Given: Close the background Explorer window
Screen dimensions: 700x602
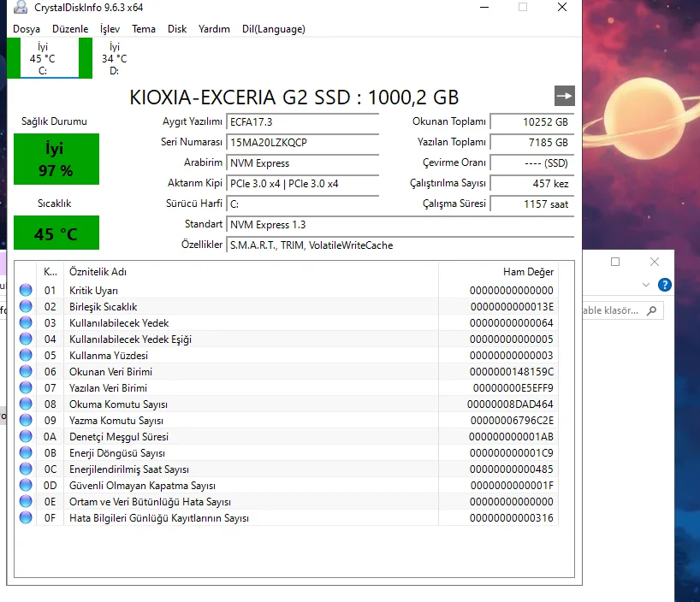Looking at the screenshot, I should 655,262.
